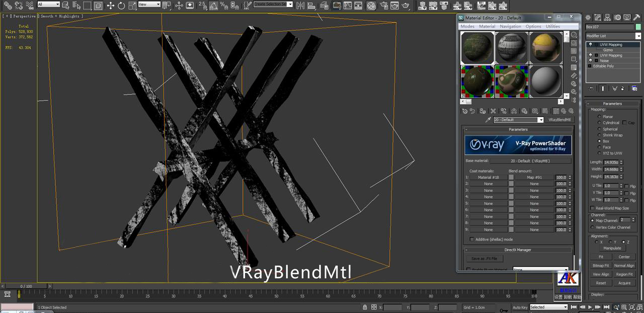644x313 pixels.
Task: Pick the Rectangular Selection Region tool
Action: 87,6
